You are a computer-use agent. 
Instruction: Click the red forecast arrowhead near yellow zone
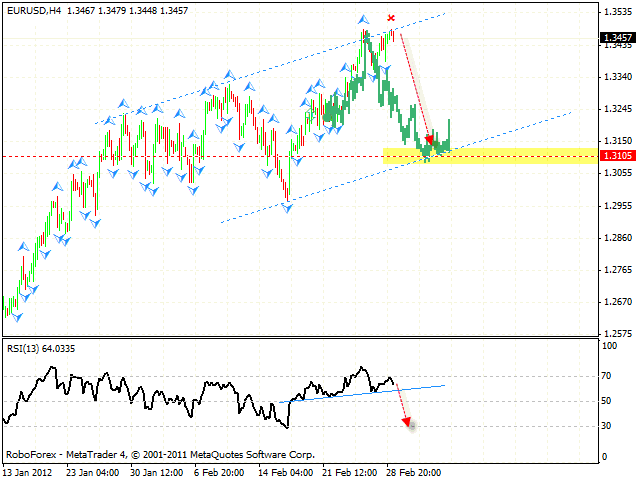431,140
